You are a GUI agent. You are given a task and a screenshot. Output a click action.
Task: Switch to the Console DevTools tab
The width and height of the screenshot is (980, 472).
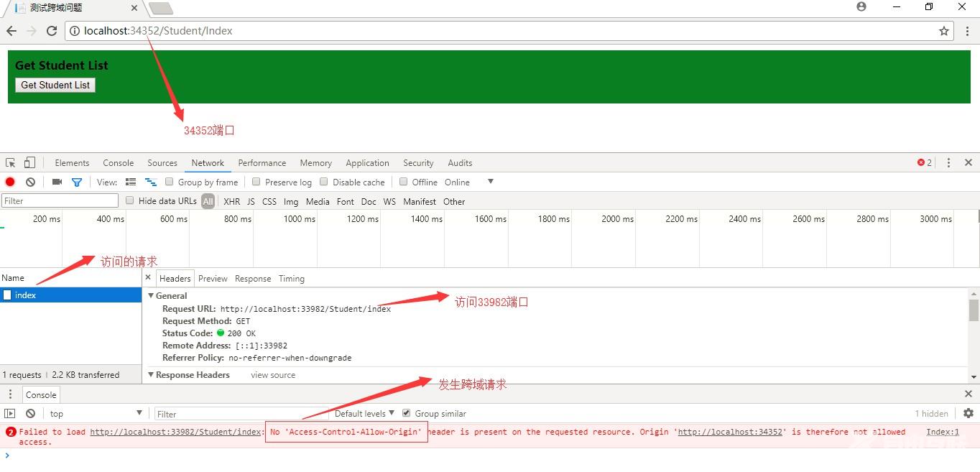(x=118, y=163)
